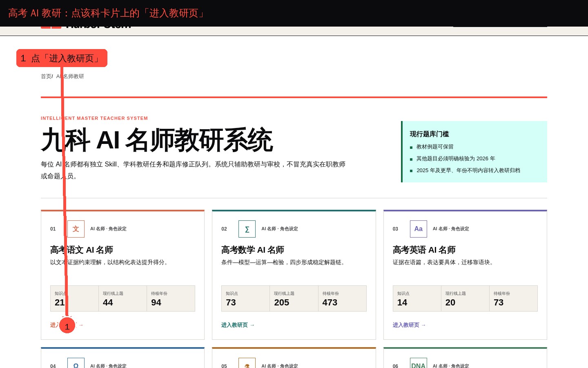The height and width of the screenshot is (368, 588).
Task: Click the 2025 年及更早 archive rule bullet
Action: pyautogui.click(x=468, y=171)
